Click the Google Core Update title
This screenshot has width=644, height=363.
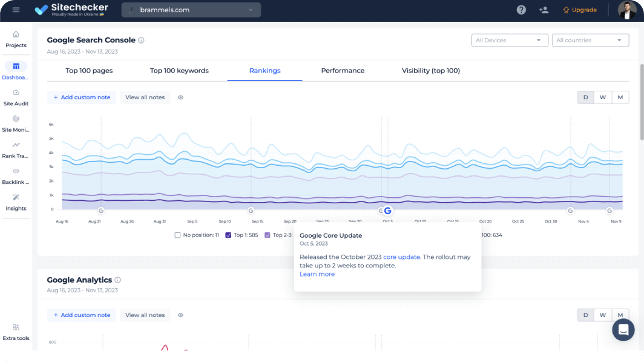330,236
